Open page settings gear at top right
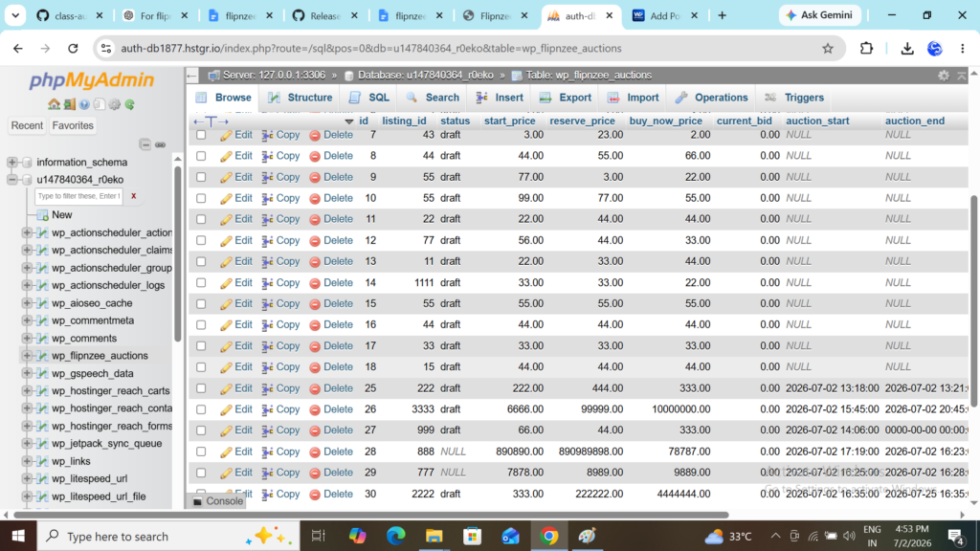Viewport: 980px width, 551px height. click(x=944, y=76)
